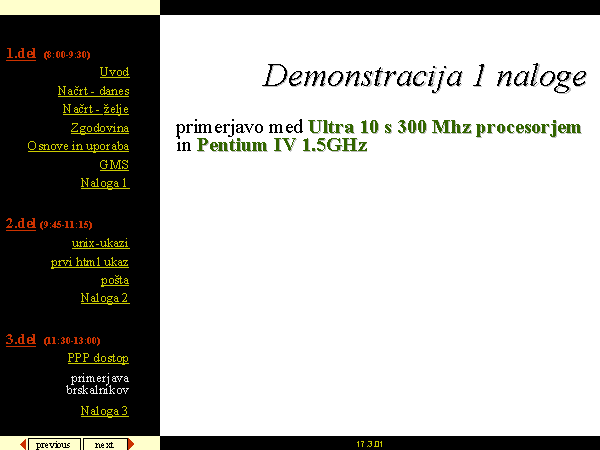
Task: Open Naloga 3 in the sidebar
Action: tap(104, 411)
